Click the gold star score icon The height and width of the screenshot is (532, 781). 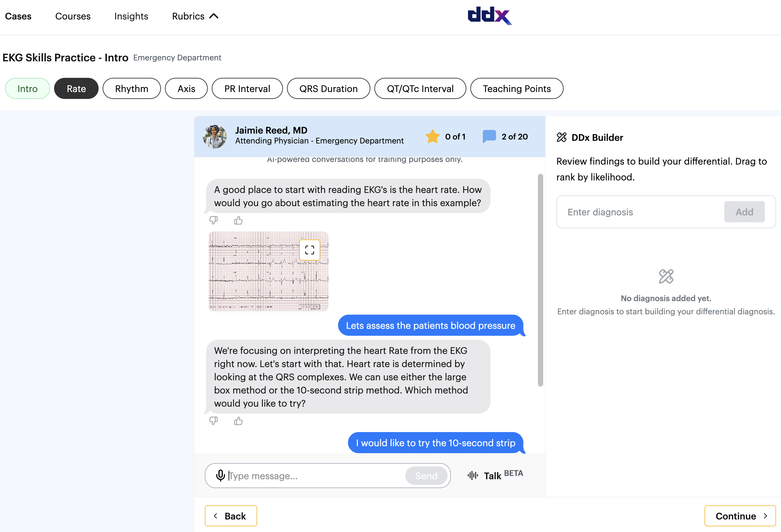tap(432, 137)
